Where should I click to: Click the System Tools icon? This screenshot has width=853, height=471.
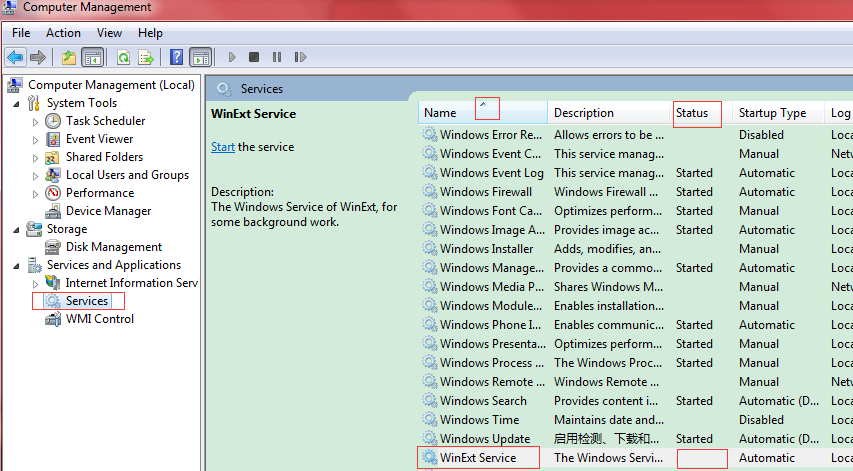coord(34,103)
